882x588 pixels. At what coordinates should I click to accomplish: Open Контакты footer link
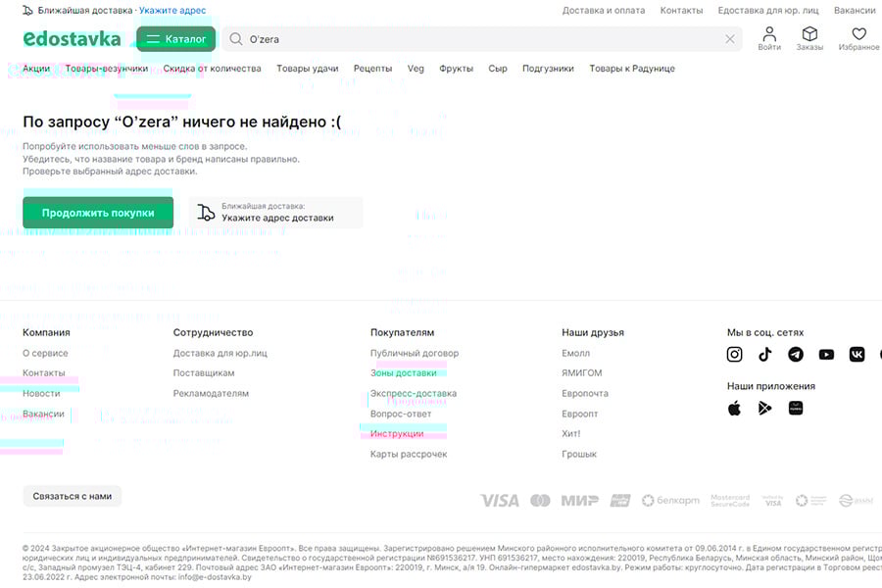pos(43,372)
